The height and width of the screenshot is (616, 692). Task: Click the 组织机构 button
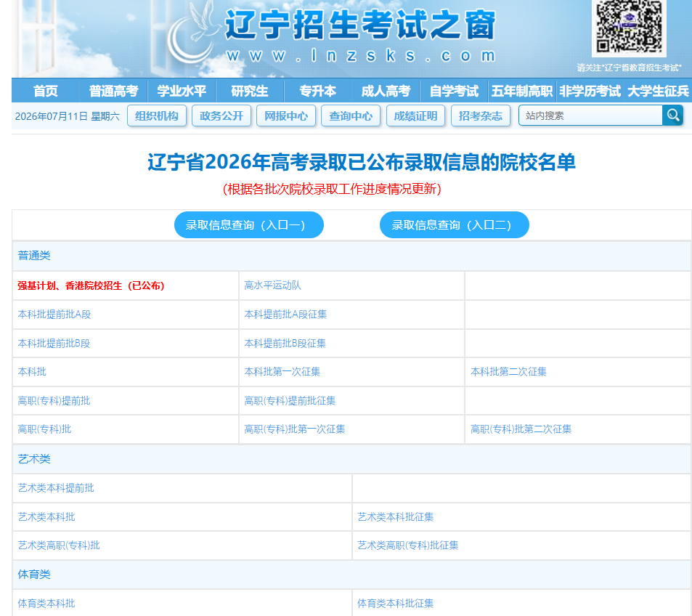click(x=157, y=115)
